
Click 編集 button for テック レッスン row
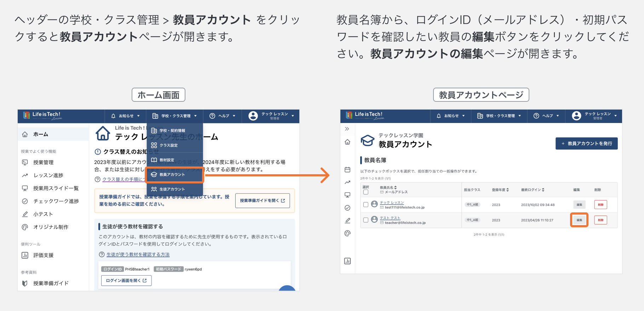(579, 205)
